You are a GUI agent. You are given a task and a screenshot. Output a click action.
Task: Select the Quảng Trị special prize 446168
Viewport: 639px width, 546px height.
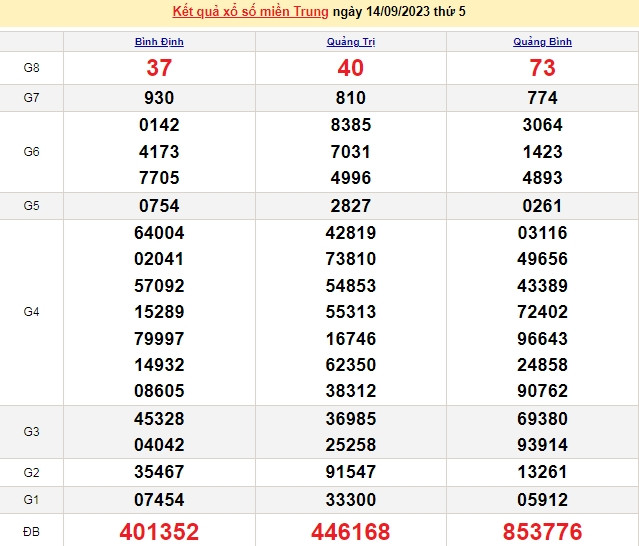(351, 531)
